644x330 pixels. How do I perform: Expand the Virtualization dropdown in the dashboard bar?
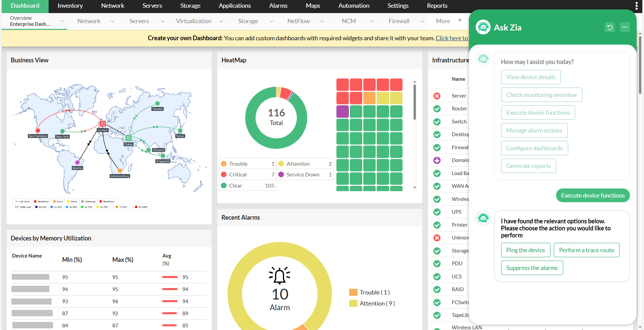[x=221, y=21]
